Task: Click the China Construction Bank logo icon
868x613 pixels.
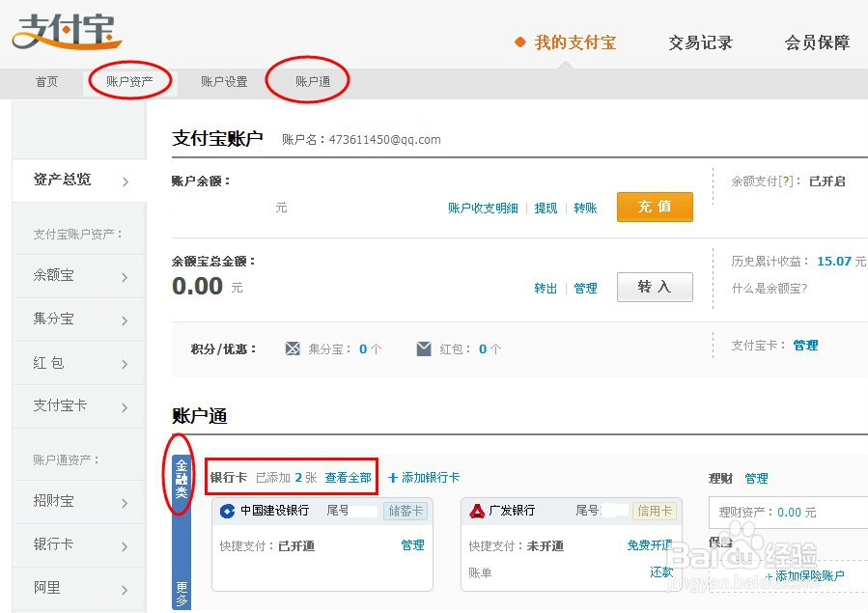Action: pos(227,511)
